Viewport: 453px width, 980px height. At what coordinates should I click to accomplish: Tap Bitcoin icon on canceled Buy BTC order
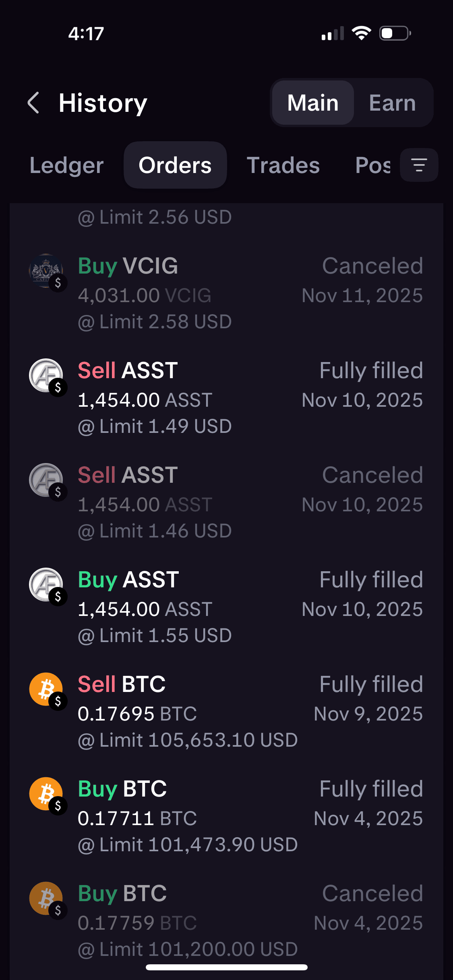point(46,898)
